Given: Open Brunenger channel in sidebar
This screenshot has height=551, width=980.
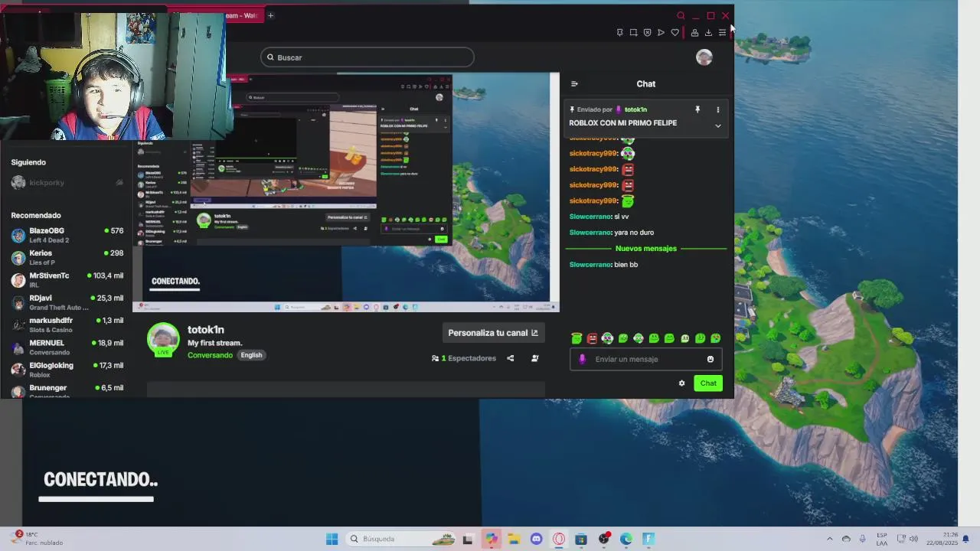Looking at the screenshot, I should tap(67, 390).
